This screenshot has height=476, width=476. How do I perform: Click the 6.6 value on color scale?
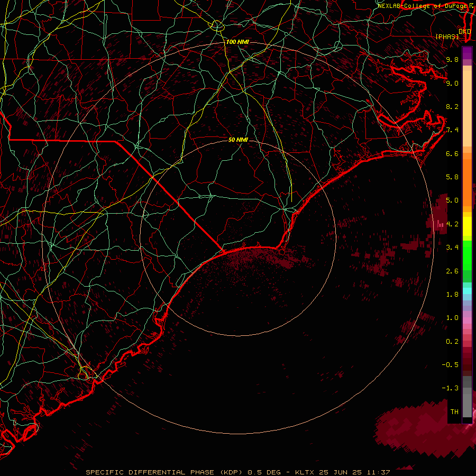tap(452, 153)
